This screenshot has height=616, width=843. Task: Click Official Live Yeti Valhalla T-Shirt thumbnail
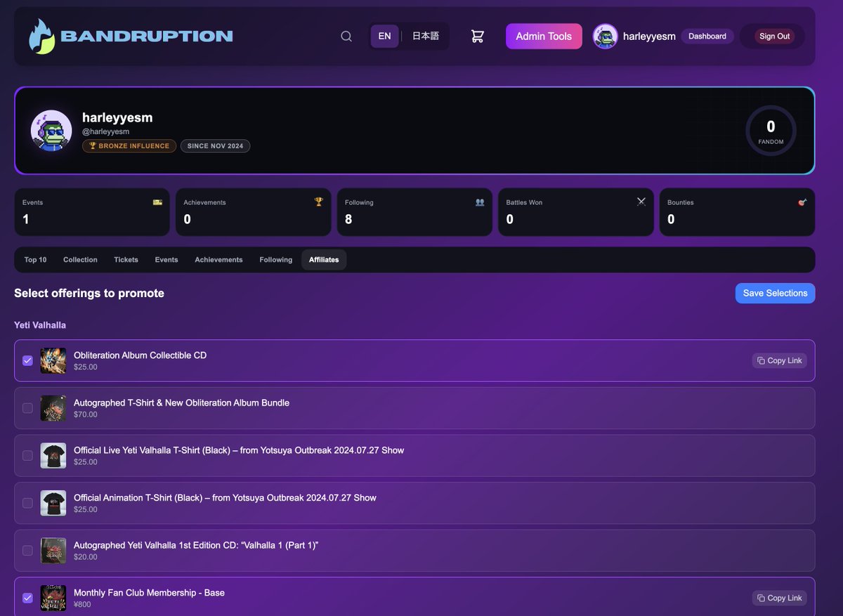(53, 455)
